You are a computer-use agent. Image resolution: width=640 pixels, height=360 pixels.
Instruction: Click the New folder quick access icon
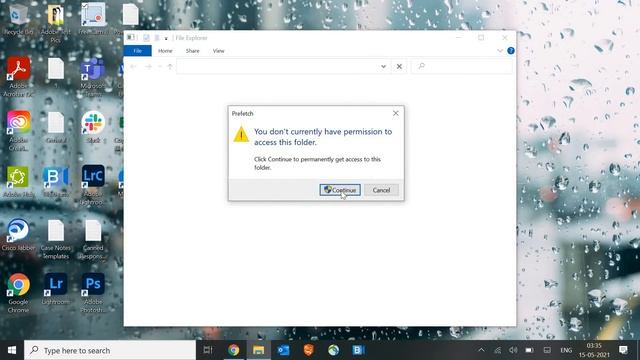[157, 38]
